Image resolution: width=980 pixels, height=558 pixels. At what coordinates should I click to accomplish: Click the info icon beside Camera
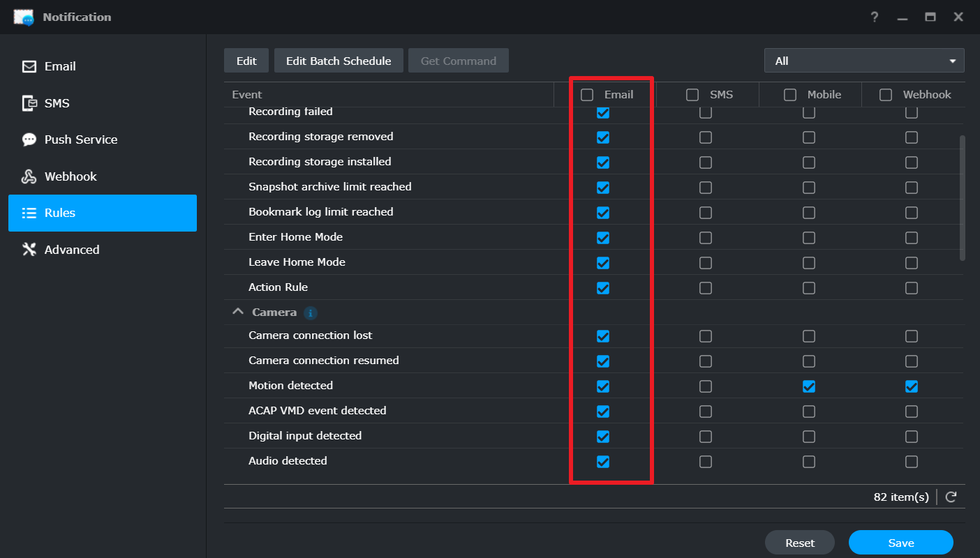click(311, 312)
